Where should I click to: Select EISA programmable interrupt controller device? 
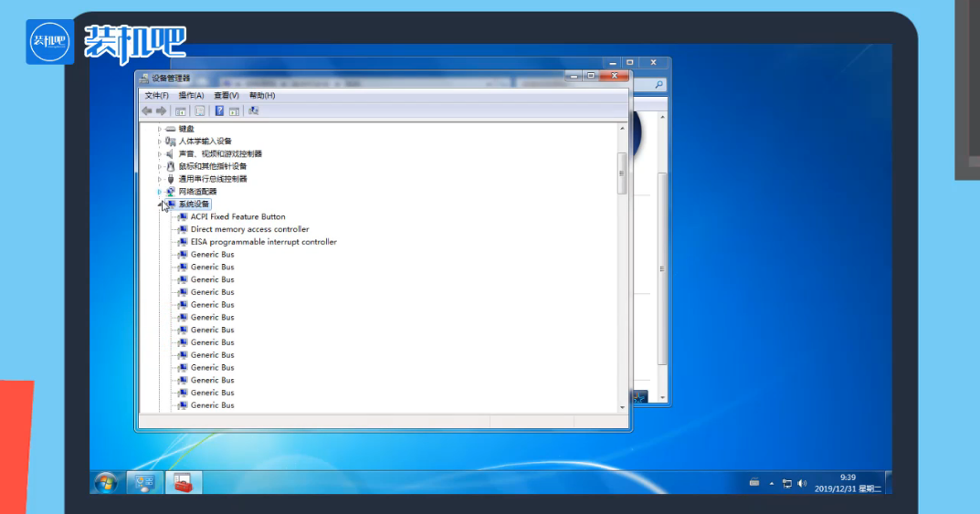[264, 242]
